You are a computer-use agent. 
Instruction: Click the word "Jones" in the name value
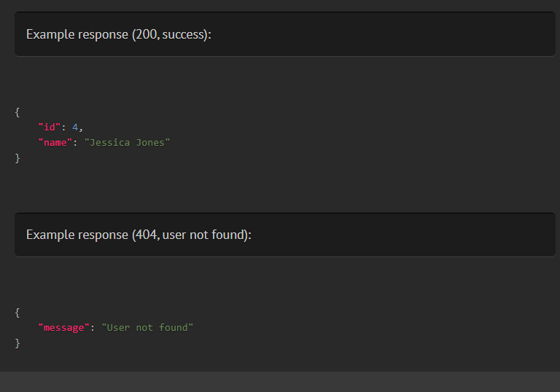[x=150, y=143]
